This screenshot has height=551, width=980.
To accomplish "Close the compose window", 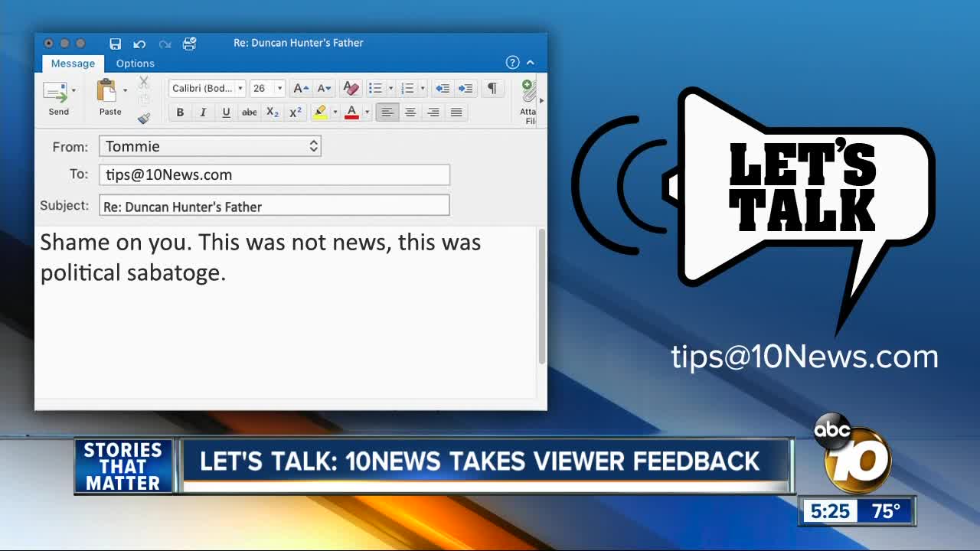I will pos(49,44).
